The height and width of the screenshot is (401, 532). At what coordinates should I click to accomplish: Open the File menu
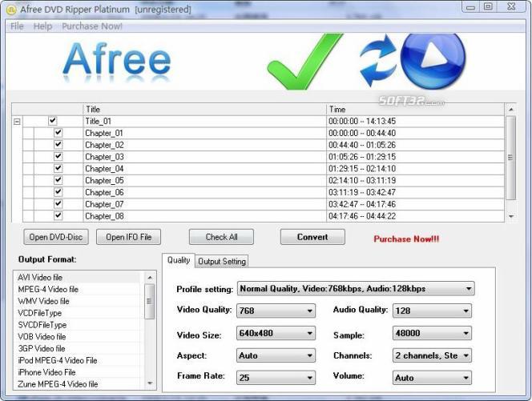[x=17, y=26]
